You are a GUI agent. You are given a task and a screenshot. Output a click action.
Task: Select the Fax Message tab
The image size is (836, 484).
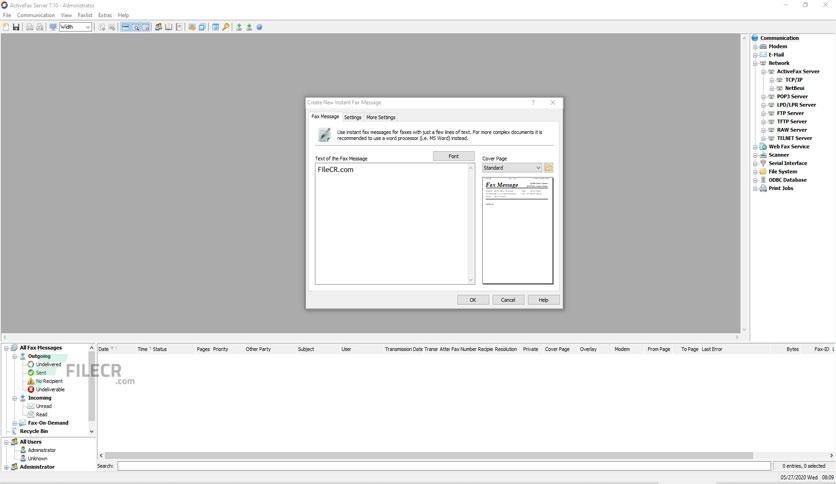click(325, 116)
